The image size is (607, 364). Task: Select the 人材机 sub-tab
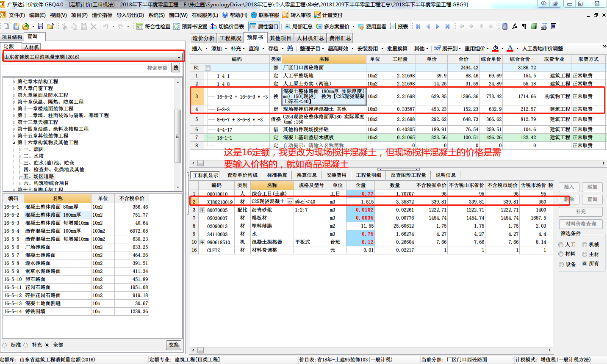32,47
